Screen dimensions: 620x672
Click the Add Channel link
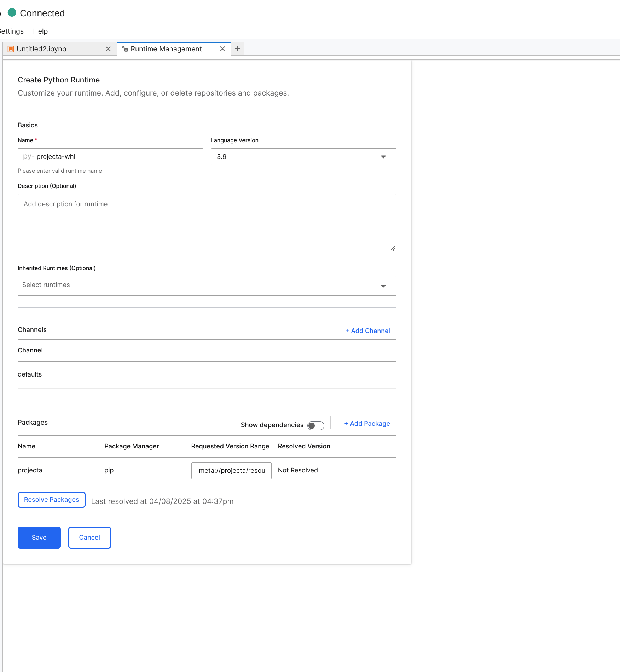367,331
